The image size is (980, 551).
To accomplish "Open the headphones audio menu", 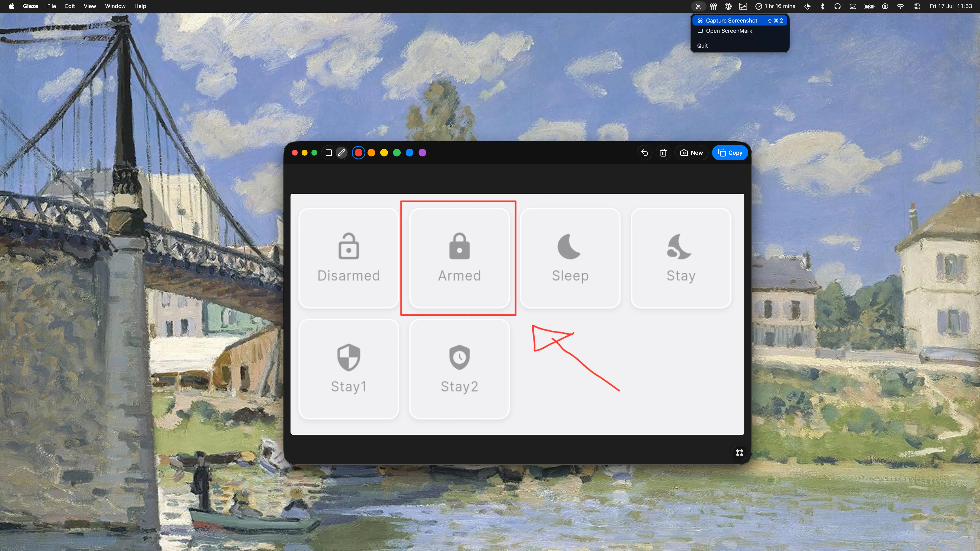I will (837, 6).
